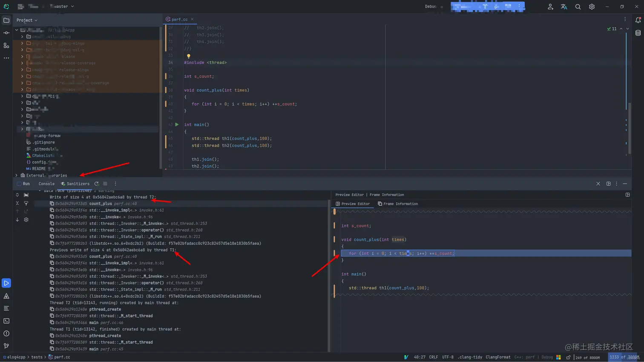
Task: Open Search Everywhere magnifier icon
Action: pos(578,7)
